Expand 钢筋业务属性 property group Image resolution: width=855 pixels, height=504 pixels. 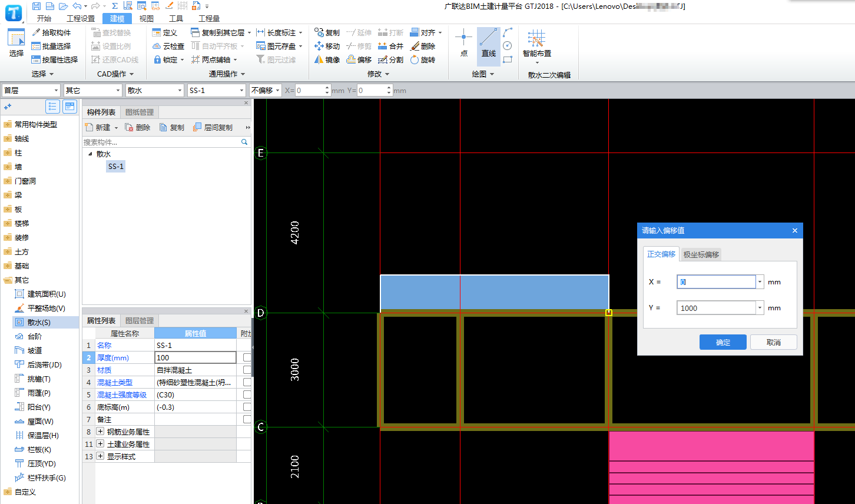click(100, 432)
